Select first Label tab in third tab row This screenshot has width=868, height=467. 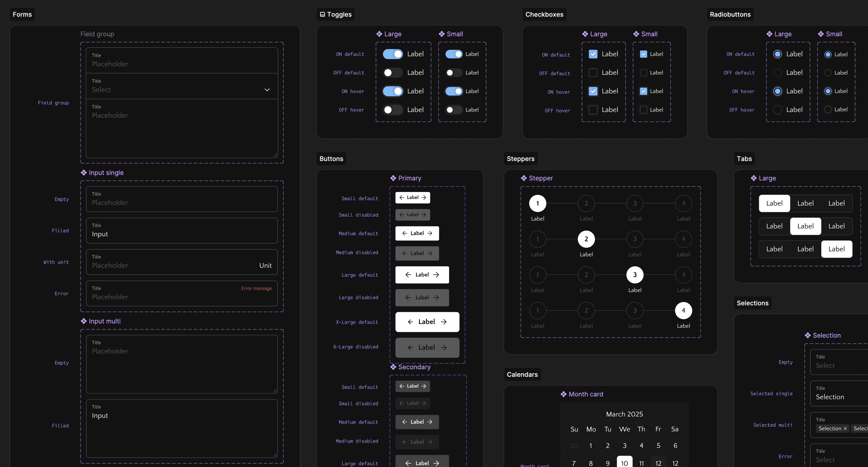pyautogui.click(x=774, y=249)
